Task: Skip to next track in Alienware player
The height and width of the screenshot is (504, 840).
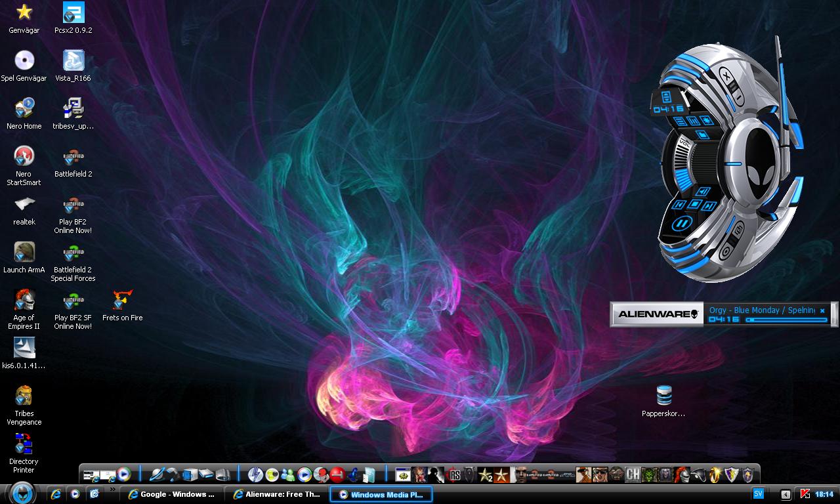Action: pyautogui.click(x=709, y=207)
